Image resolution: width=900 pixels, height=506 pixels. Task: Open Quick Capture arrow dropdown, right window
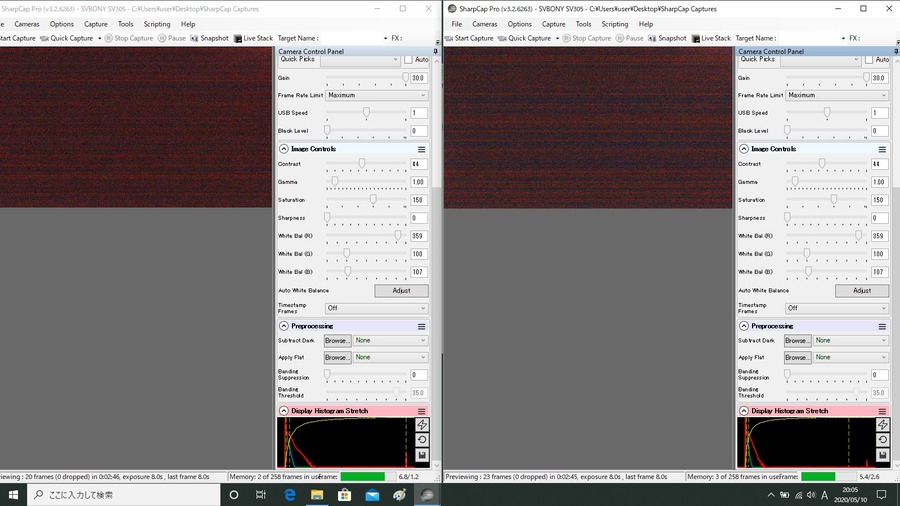[x=557, y=38]
